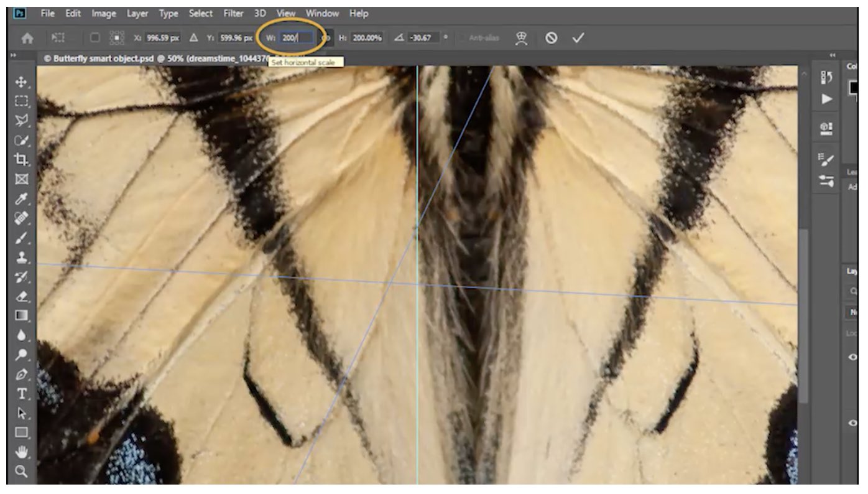Expand the collapsed toolbar with double arrows
The image size is (868, 494).
(14, 56)
